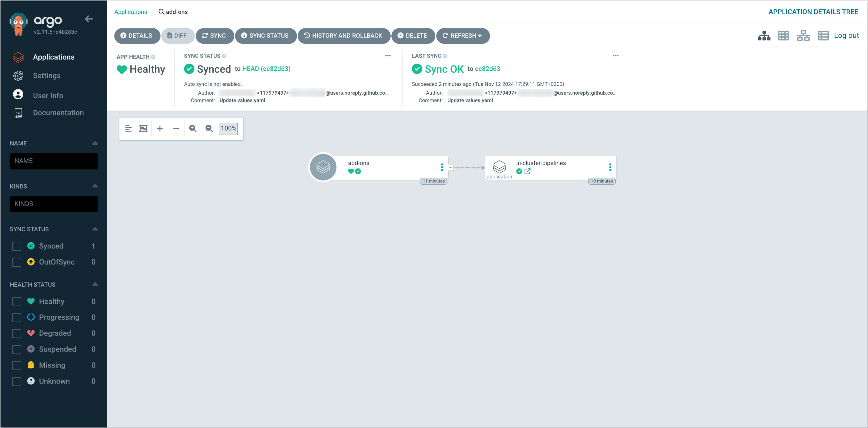Switch to the network view icon
The image size is (868, 428).
click(x=803, y=36)
